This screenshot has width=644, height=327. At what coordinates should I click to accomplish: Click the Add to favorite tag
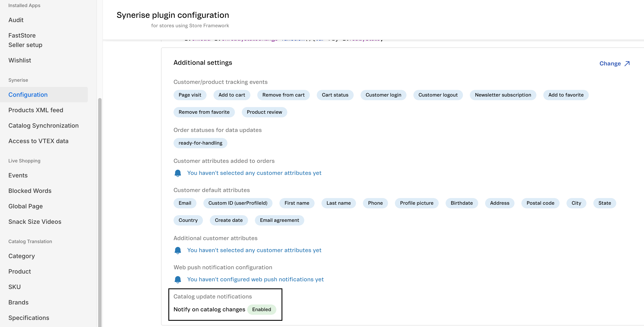pos(566,95)
